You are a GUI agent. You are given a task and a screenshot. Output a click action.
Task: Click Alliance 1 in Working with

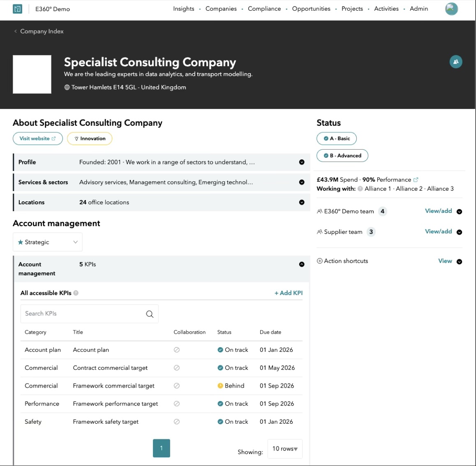coord(378,189)
